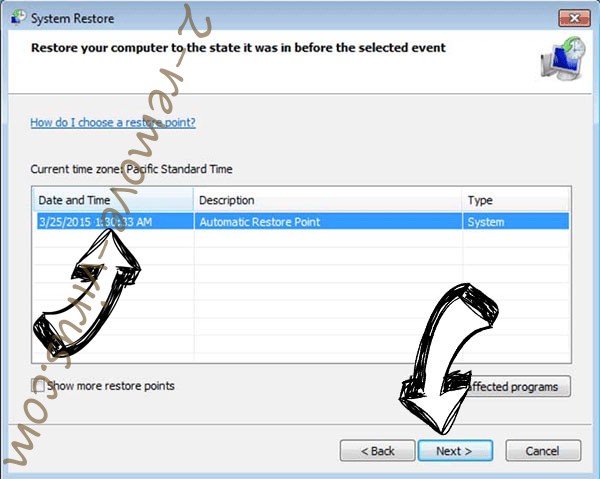This screenshot has height=479, width=600.
Task: Select the 'Automatic Restore Point' description cell
Action: click(328, 222)
